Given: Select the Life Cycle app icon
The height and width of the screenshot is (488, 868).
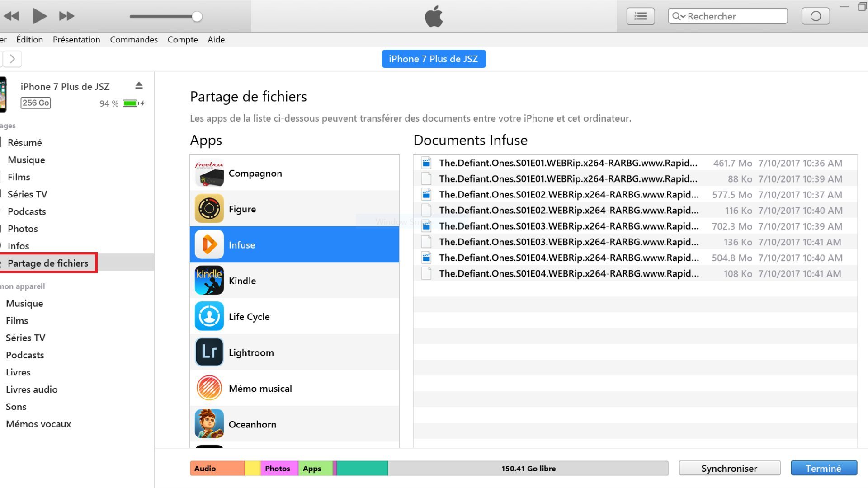Looking at the screenshot, I should [209, 316].
